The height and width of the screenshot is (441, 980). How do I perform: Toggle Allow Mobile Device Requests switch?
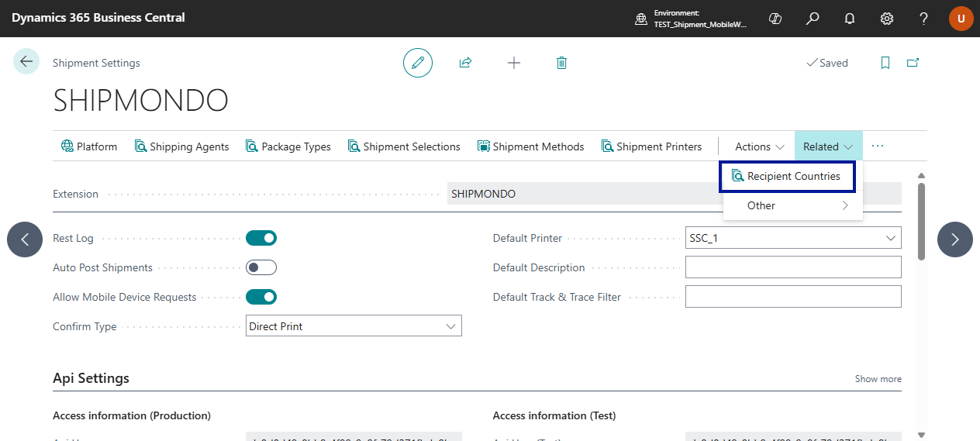261,297
